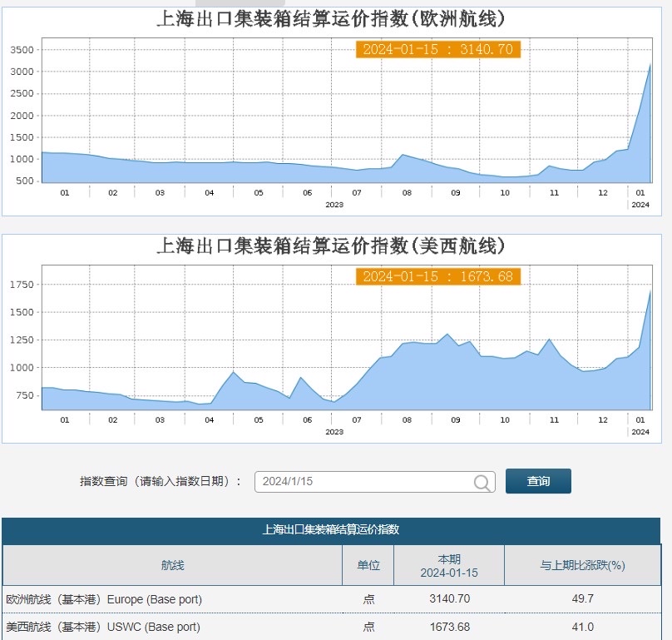
Task: Click the 单位 column header
Action: point(368,565)
